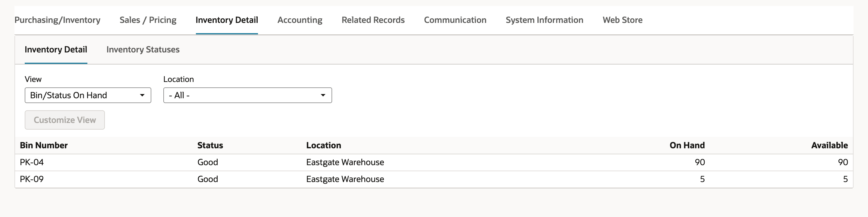Go to the Accounting tab
The width and height of the screenshot is (868, 217).
pyautogui.click(x=300, y=20)
